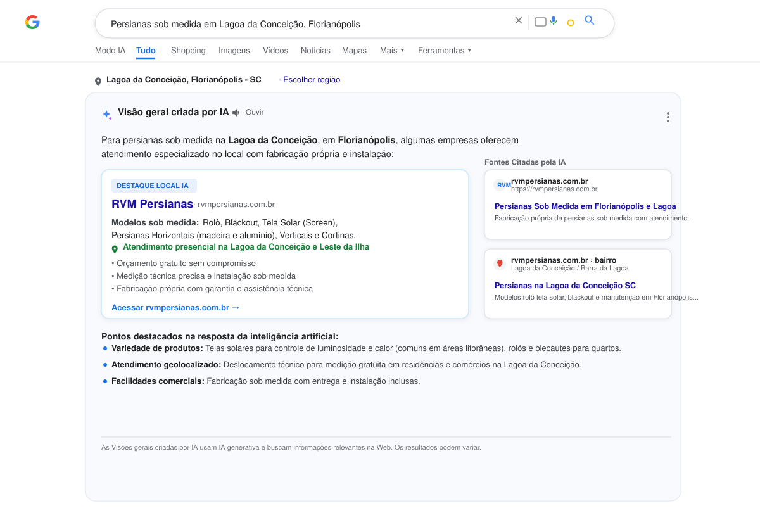Viewport: 760px width, 532px height.
Task: Select the Tudo tab
Action: (x=146, y=50)
